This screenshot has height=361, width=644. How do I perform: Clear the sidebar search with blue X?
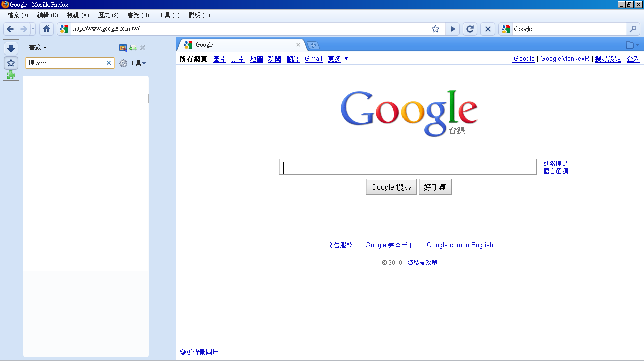tap(109, 63)
